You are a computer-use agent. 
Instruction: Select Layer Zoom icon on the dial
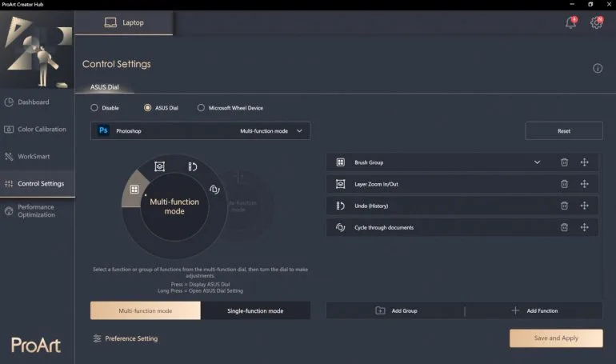[159, 166]
